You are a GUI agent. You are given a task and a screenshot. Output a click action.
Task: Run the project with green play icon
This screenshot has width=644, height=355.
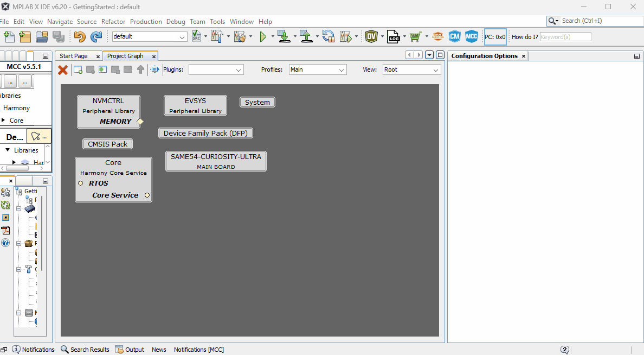(263, 36)
